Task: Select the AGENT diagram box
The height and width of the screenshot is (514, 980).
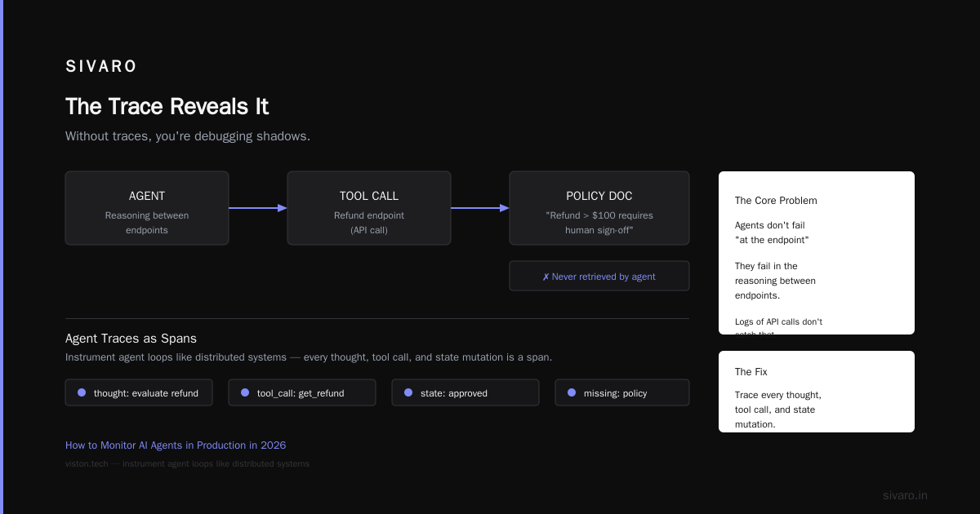Action: pyautogui.click(x=147, y=208)
